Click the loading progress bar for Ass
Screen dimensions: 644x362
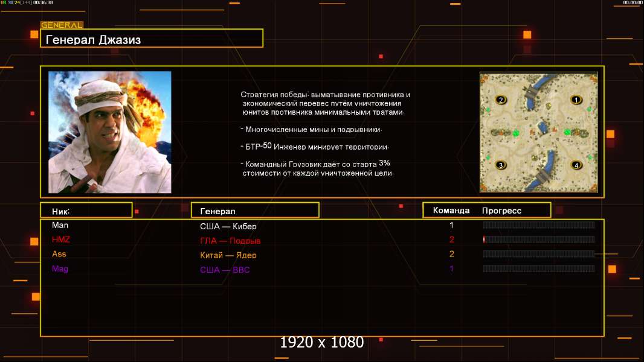539,254
